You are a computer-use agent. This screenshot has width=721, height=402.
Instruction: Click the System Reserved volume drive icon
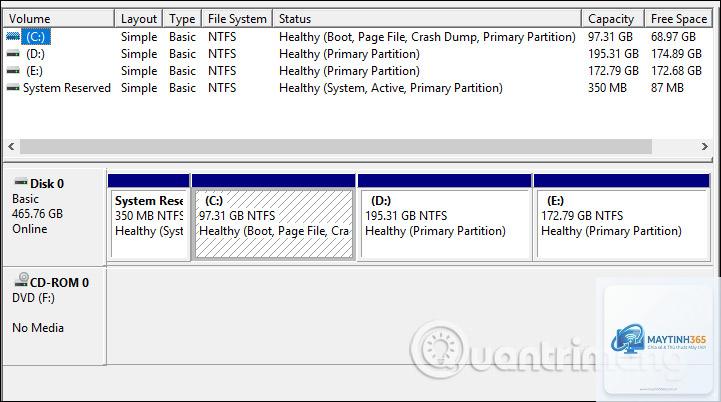click(x=13, y=87)
